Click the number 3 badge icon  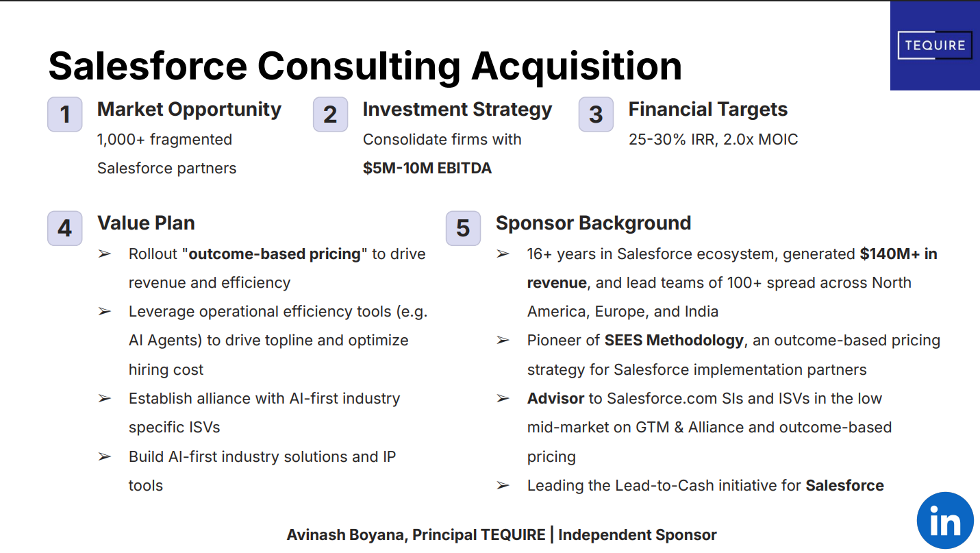596,114
